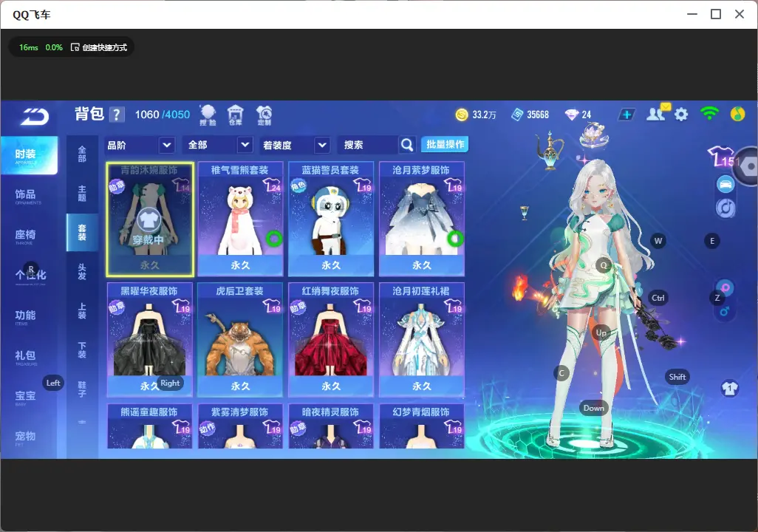Viewport: 758px width, 532px height.
Task: Click the floating teapot ornament icon
Action: point(550,151)
